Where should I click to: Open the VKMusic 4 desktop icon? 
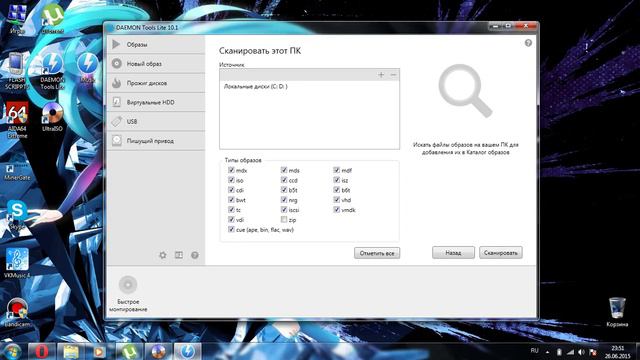pyautogui.click(x=17, y=263)
